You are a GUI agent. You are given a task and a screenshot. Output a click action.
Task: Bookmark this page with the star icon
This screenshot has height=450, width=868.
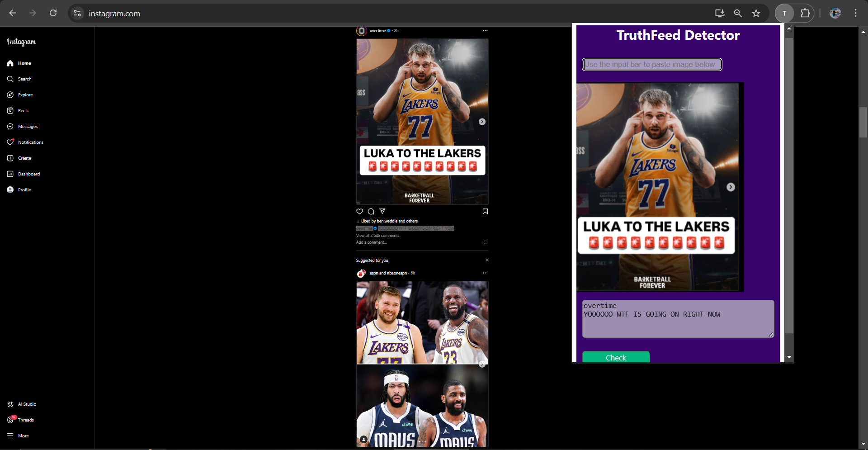756,13
